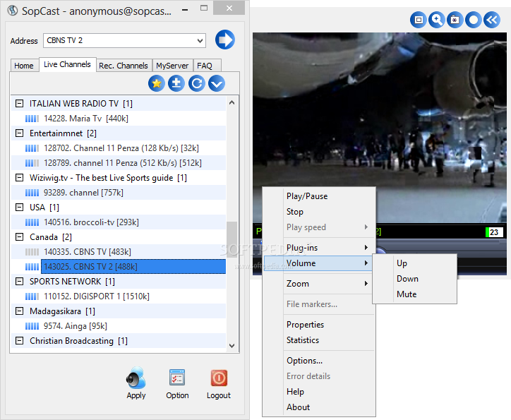Switch to the Rec. Channels tab

tap(124, 66)
